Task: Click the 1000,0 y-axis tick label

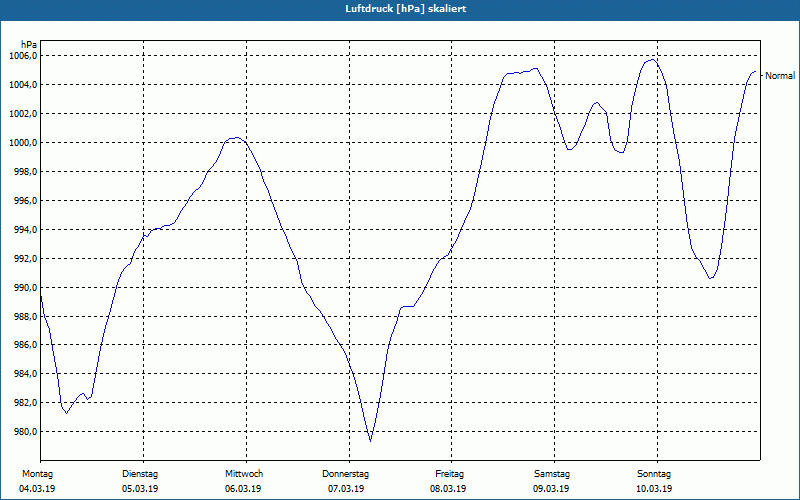Action: tap(23, 142)
